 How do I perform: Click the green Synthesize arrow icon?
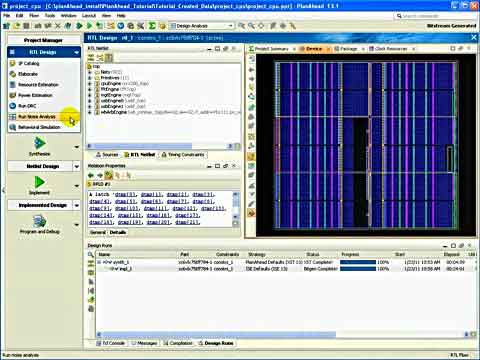click(x=40, y=143)
